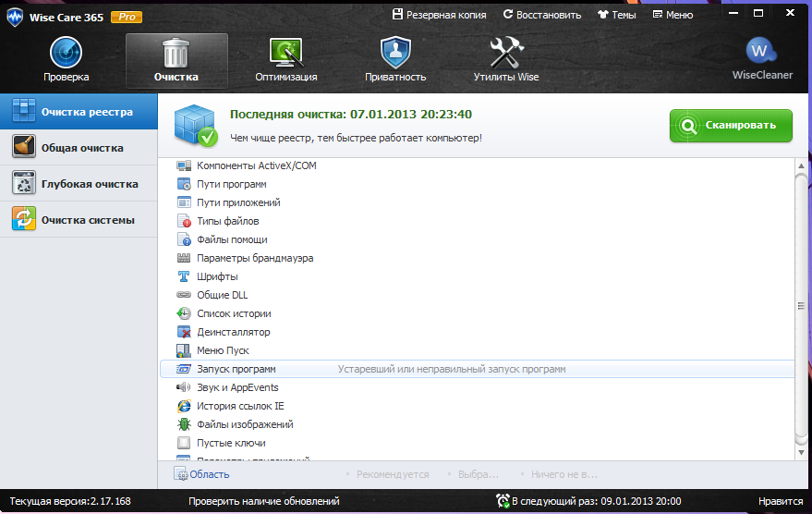Click the Нравится link
Screen dimensions: 812x514
[781, 501]
